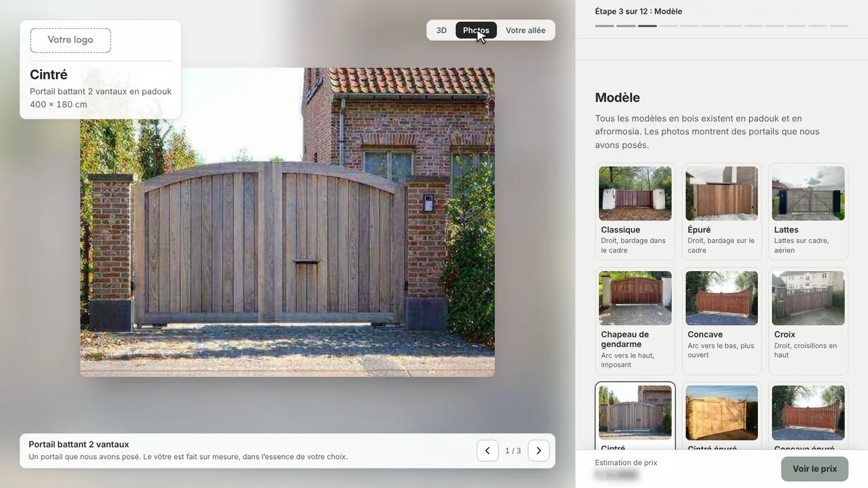Image resolution: width=868 pixels, height=488 pixels.
Task: Click the "Étape 3 sur 12 : Modèle" label
Action: (638, 11)
